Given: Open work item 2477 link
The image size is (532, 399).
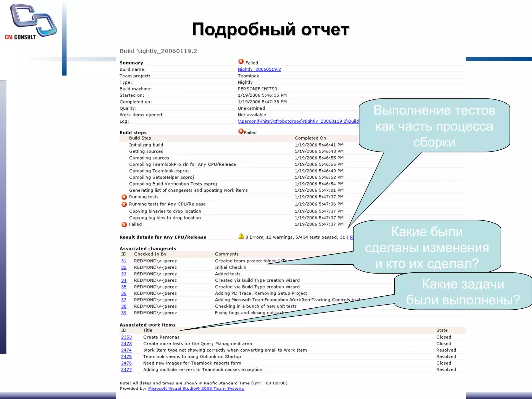Looking at the screenshot, I should [126, 370].
